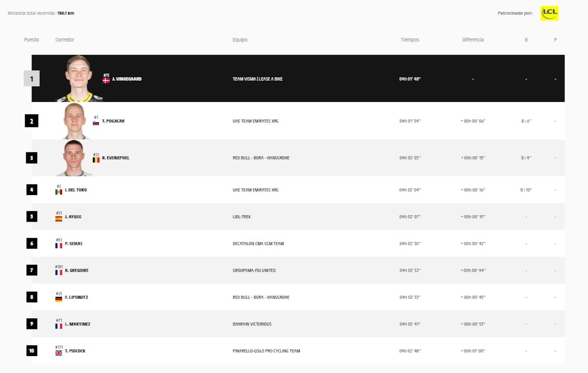
Task: Open rider profile for P. Seixas
Action: pos(73,244)
